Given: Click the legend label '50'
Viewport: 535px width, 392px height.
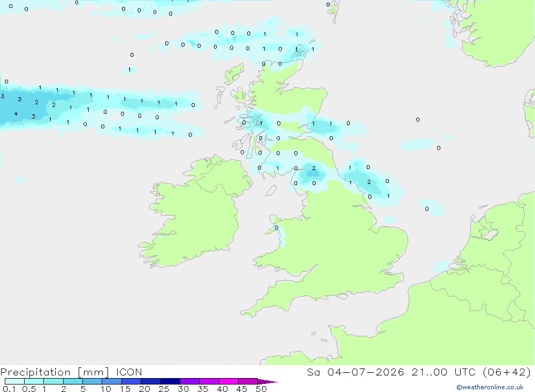Looking at the screenshot, I should click(x=262, y=389).
